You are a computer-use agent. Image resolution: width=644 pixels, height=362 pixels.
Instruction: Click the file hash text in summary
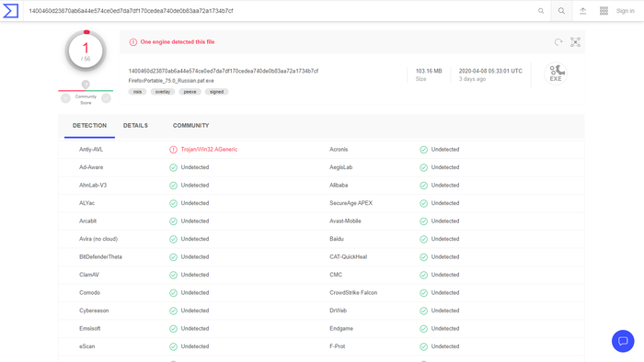click(224, 71)
